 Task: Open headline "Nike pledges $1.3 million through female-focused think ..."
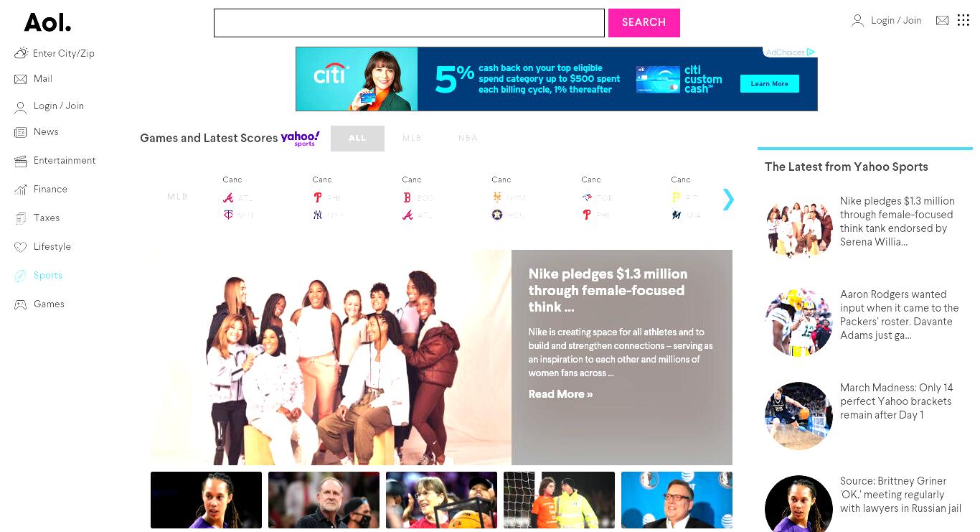pyautogui.click(x=608, y=291)
